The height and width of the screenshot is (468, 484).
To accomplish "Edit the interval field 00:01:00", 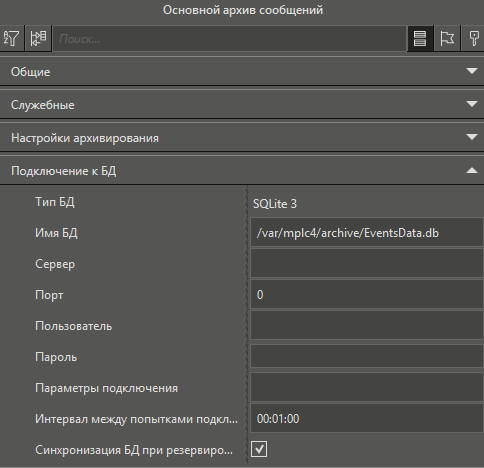I will (x=367, y=419).
